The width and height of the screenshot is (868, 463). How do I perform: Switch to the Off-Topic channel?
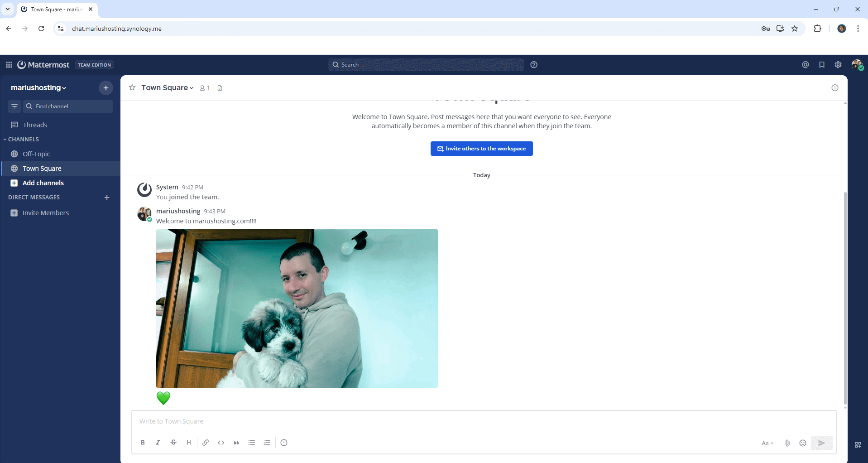click(36, 154)
